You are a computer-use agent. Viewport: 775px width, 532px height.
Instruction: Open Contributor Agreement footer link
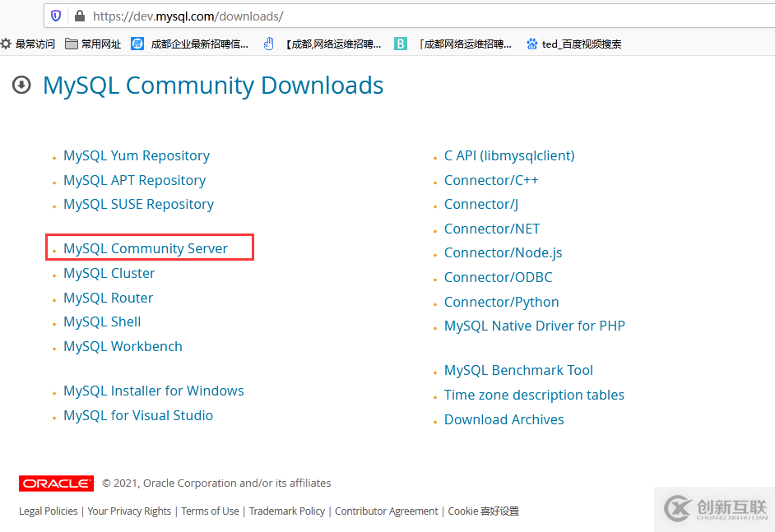click(x=386, y=511)
